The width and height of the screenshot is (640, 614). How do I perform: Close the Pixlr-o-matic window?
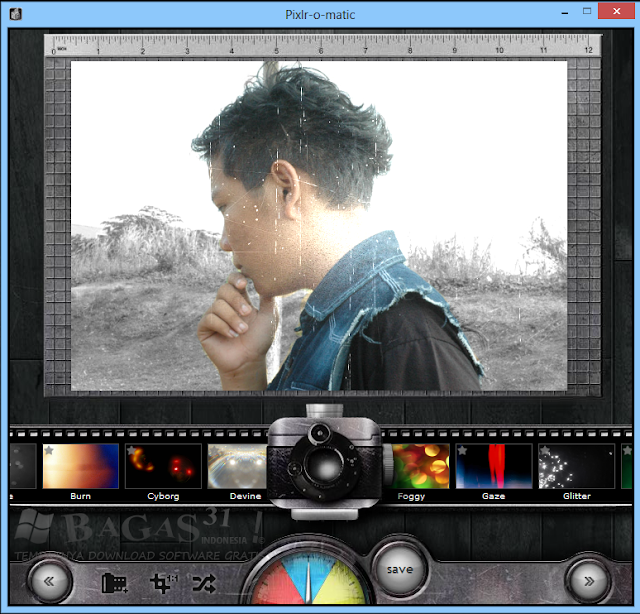[x=616, y=11]
